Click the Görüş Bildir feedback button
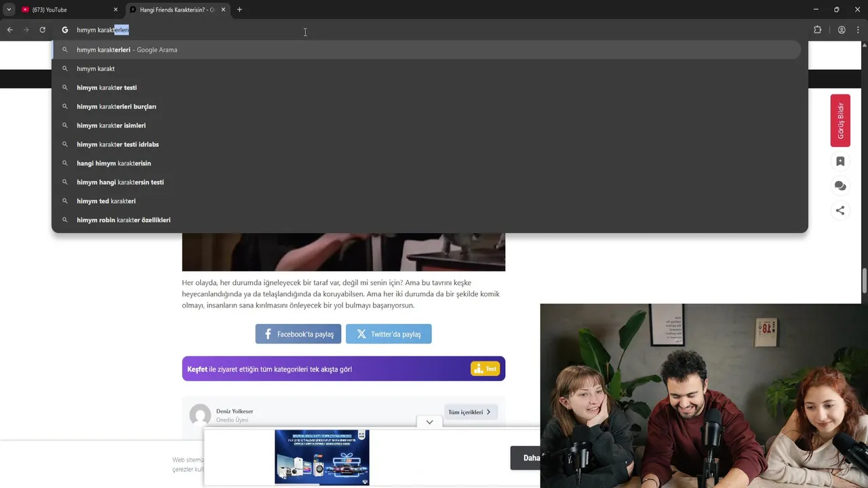Image resolution: width=868 pixels, height=488 pixels. coord(840,121)
